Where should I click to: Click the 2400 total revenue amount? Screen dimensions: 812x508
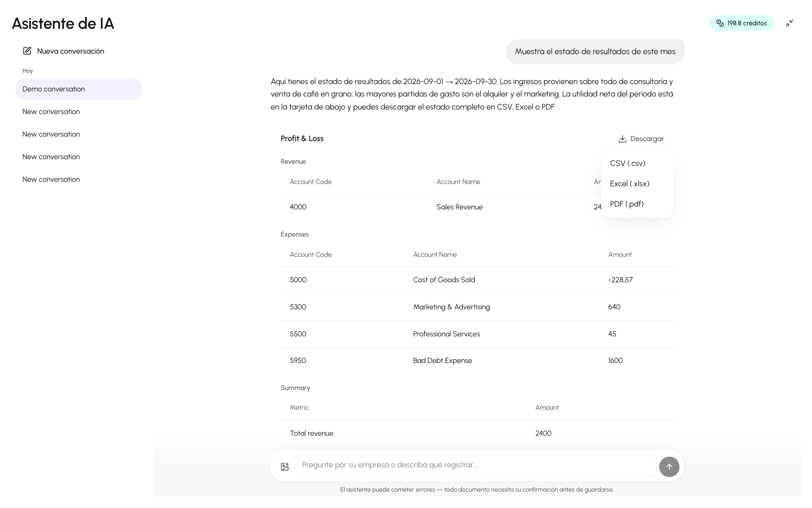pos(543,433)
